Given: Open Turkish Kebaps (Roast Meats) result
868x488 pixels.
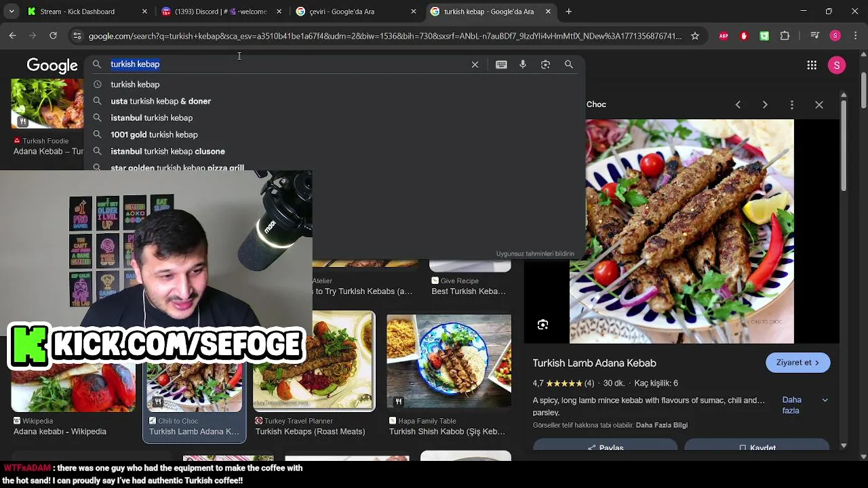Looking at the screenshot, I should [x=310, y=432].
